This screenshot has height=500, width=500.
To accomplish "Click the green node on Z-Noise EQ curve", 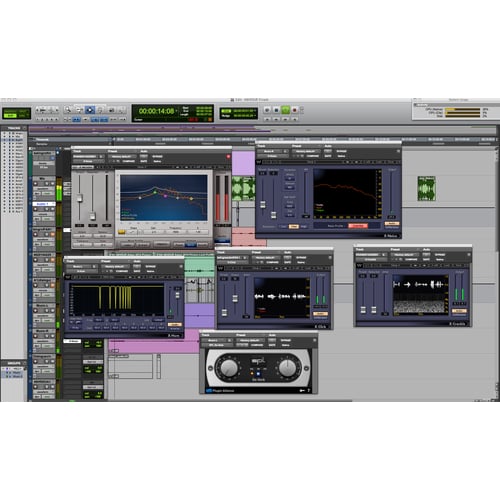I will pyautogui.click(x=155, y=192).
